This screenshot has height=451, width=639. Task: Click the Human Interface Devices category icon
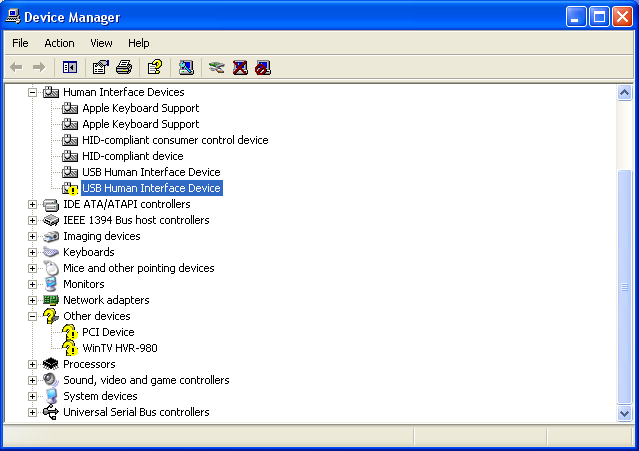51,92
